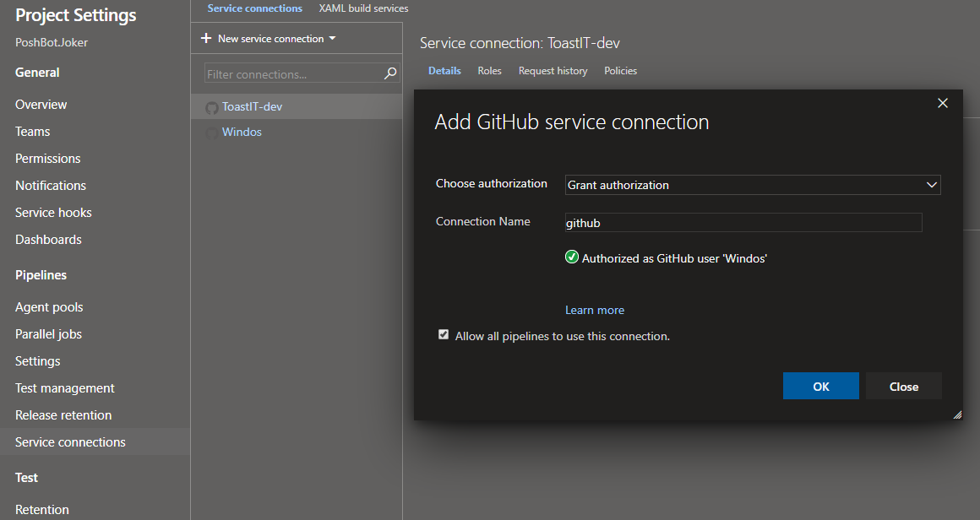Click the Connection Name input field
Viewport: 980px width, 520px height.
pos(743,223)
